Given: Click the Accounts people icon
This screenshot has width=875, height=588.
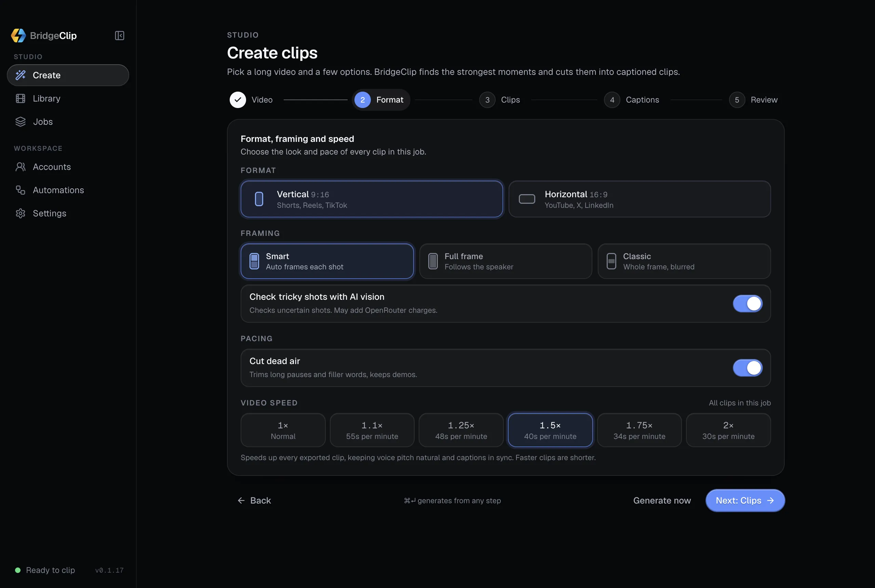Looking at the screenshot, I should (20, 167).
